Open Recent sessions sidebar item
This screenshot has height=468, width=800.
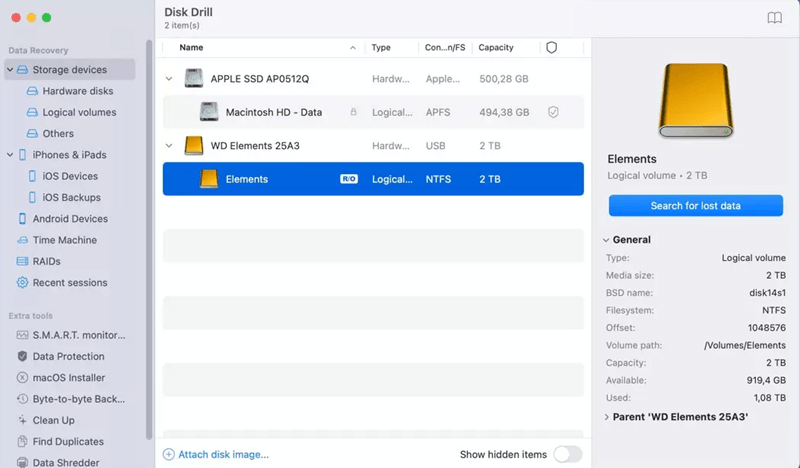tap(70, 282)
